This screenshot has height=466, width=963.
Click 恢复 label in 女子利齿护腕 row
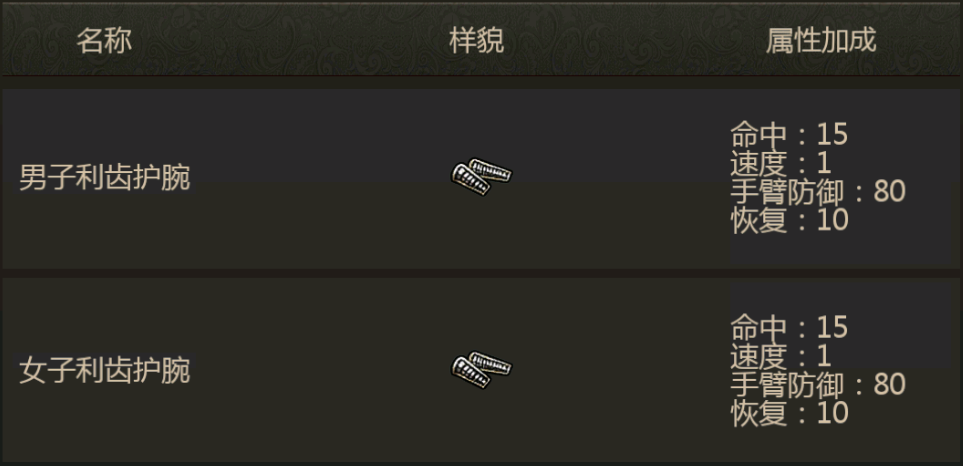click(758, 414)
